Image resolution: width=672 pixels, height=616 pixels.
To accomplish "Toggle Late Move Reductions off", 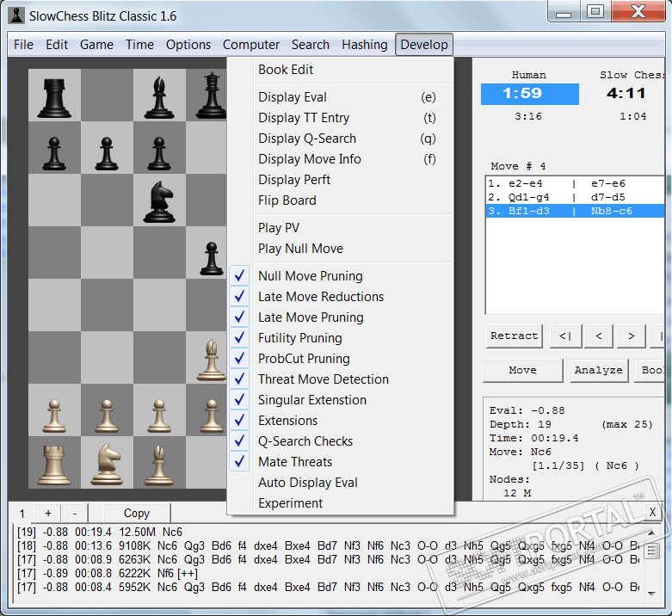I will pyautogui.click(x=340, y=297).
